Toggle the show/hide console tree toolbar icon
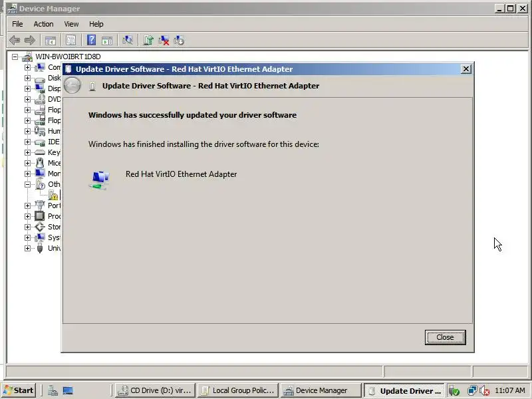The height and width of the screenshot is (399, 532). pyautogui.click(x=51, y=41)
